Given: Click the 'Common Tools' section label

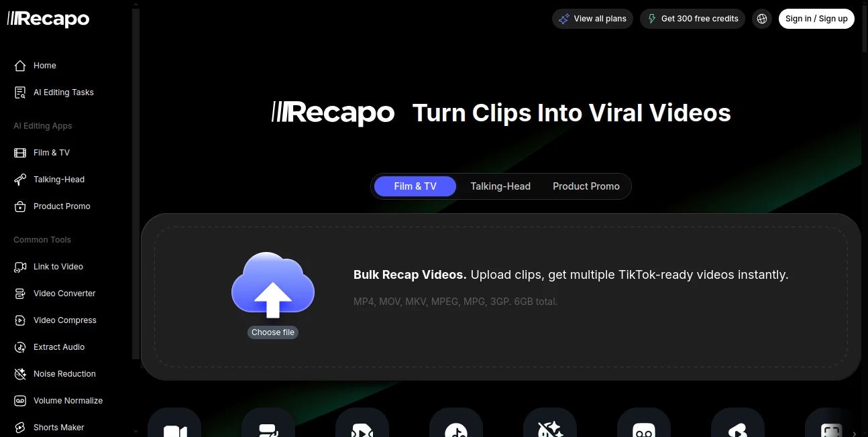Looking at the screenshot, I should click(42, 240).
